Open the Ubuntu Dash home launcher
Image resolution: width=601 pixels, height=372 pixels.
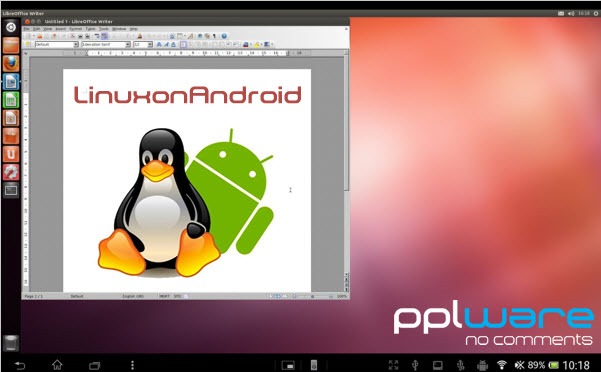tap(11, 27)
